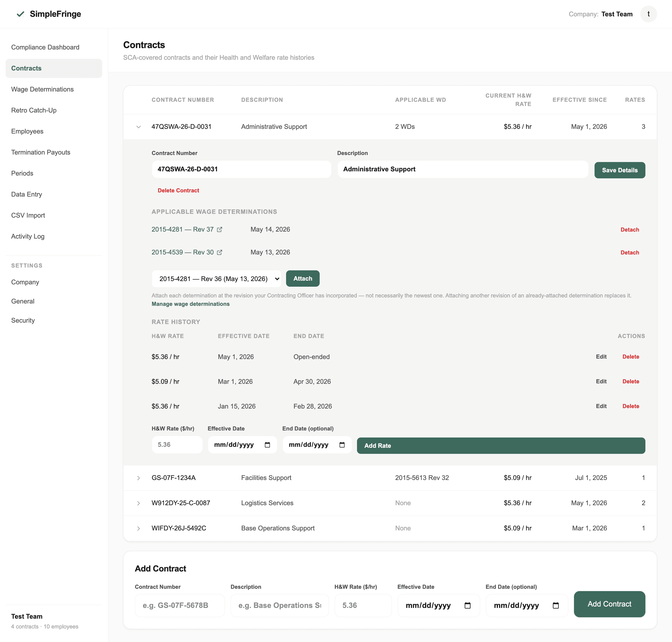Viewport: 672px width, 642px height.
Task: Open Wage Determinations page
Action: [x=54, y=89]
